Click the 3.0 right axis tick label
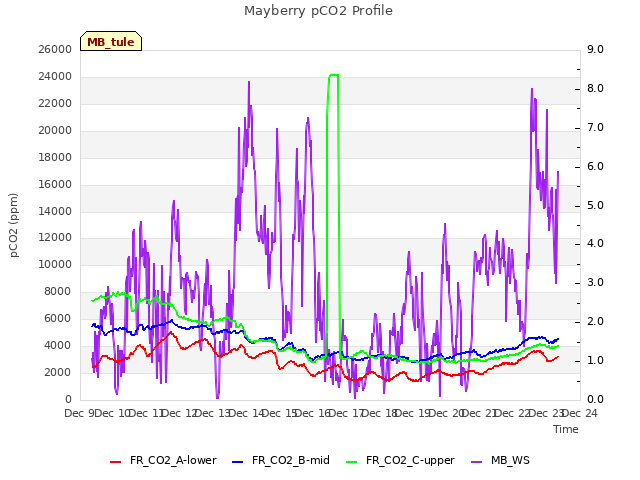The width and height of the screenshot is (640, 480). point(595,282)
